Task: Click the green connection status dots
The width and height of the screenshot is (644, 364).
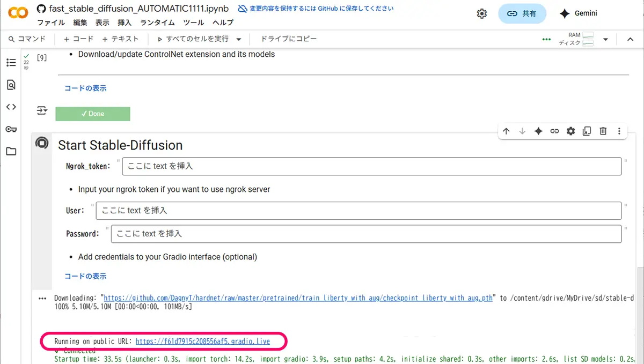Action: click(x=547, y=39)
